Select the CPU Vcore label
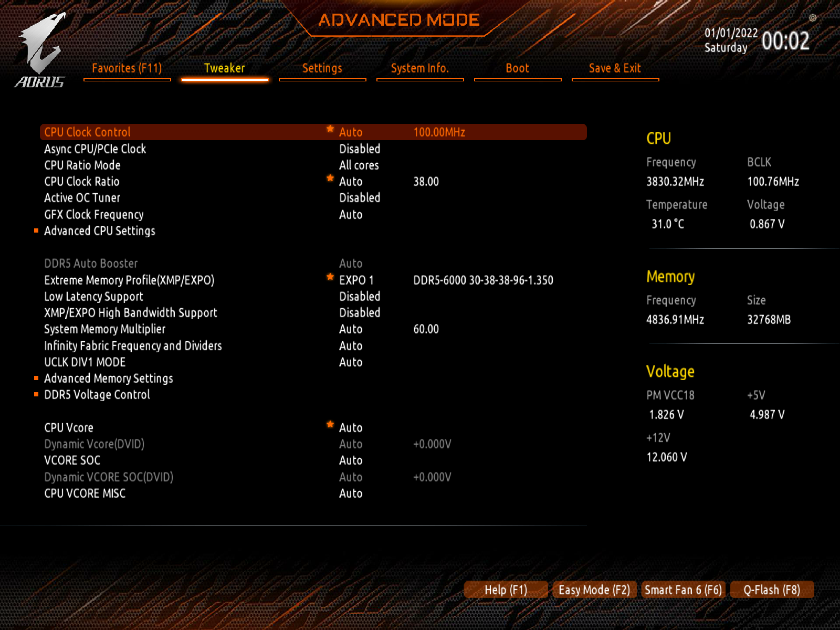The height and width of the screenshot is (630, 840). (69, 428)
